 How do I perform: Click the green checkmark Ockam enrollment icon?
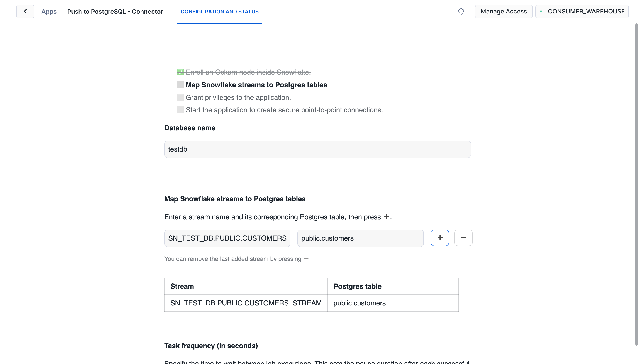pyautogui.click(x=180, y=71)
